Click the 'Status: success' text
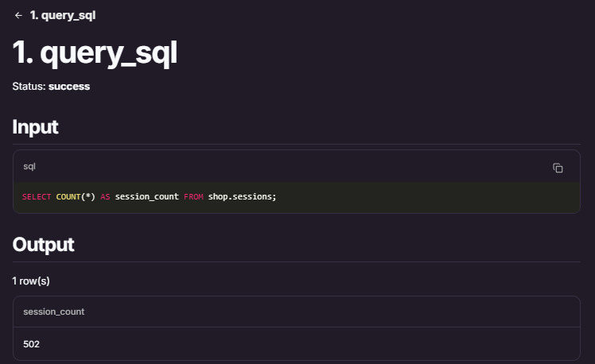595x364 pixels. (x=51, y=87)
